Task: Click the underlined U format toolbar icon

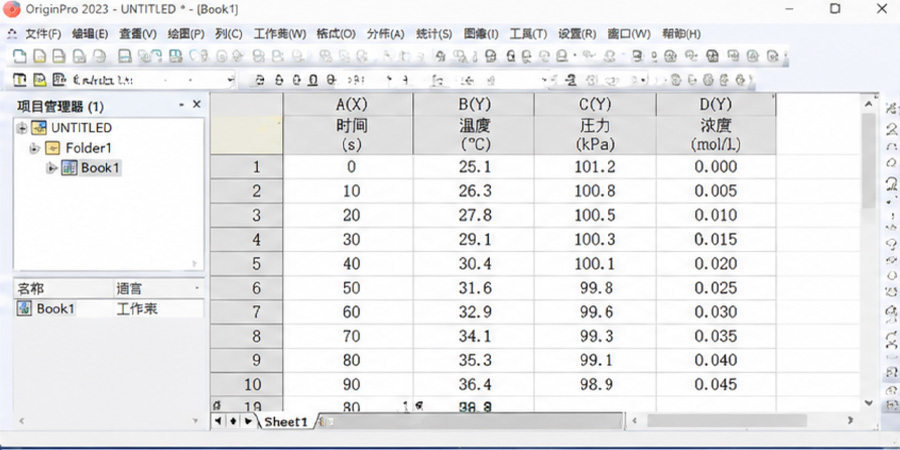Action: 312,80
